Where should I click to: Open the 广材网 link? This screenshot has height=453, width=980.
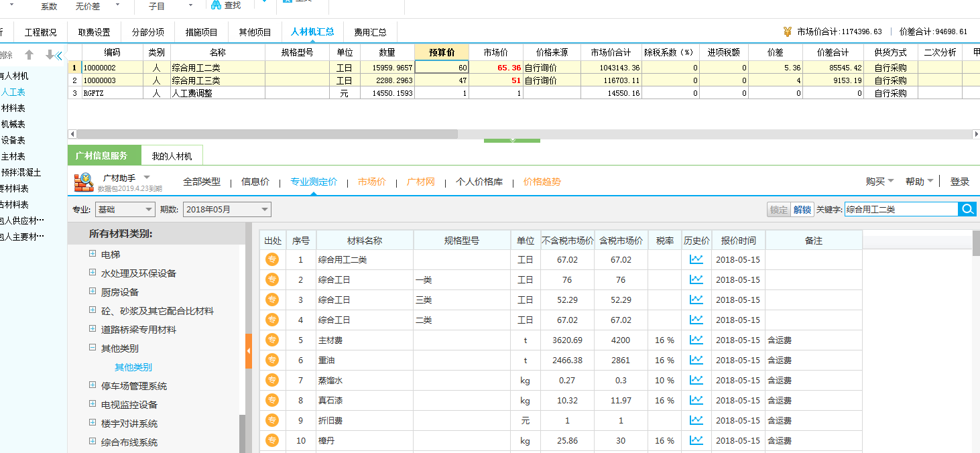coord(421,182)
